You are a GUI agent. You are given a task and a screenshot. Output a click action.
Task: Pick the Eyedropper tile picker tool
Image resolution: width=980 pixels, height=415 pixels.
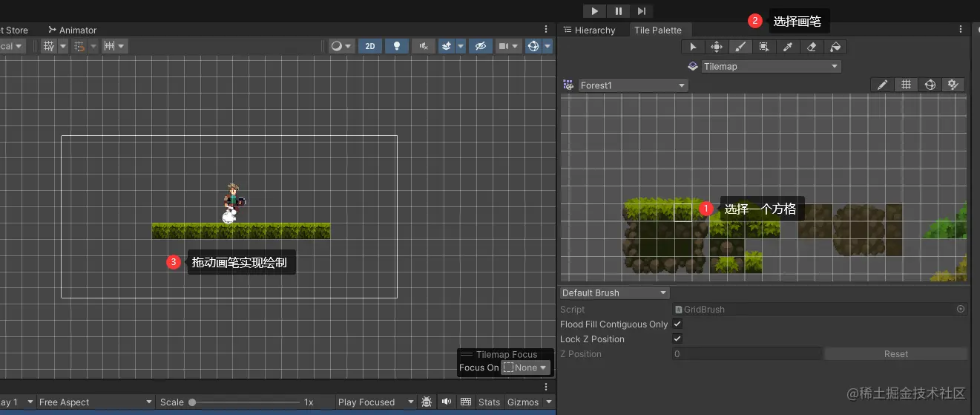(x=787, y=47)
